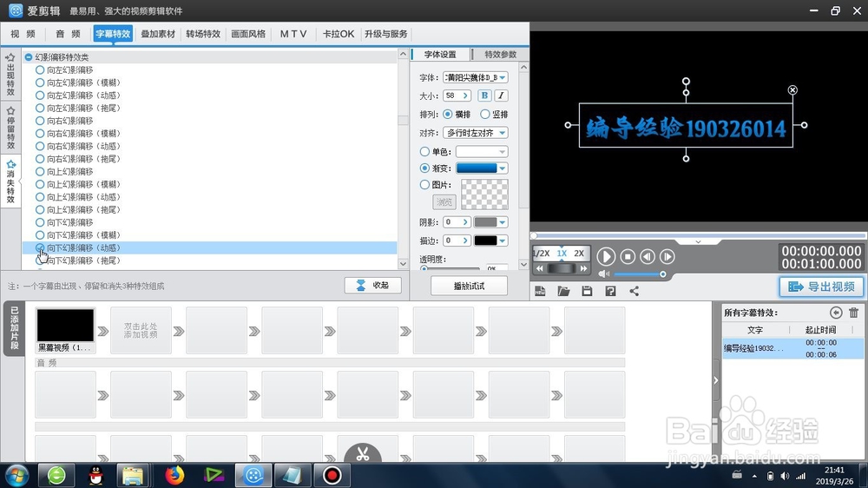Create new project icon

pyautogui.click(x=540, y=291)
